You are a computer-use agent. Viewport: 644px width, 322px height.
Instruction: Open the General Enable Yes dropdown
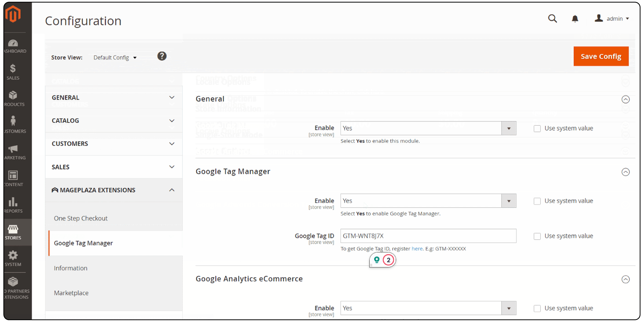428,128
